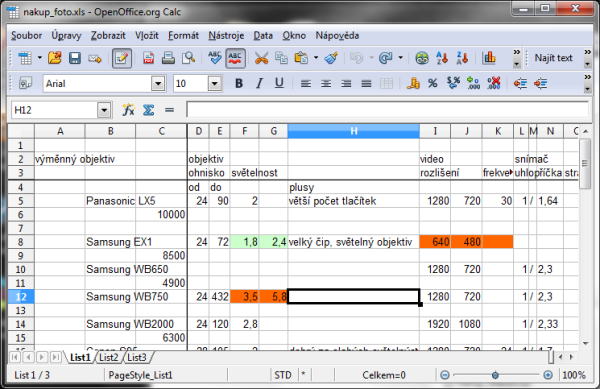Switch to the List2 sheet tab
Image resolution: width=600 pixels, height=389 pixels.
[109, 357]
